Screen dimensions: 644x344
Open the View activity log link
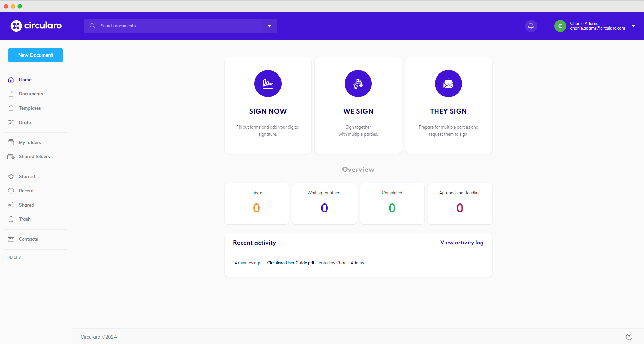[x=461, y=243]
